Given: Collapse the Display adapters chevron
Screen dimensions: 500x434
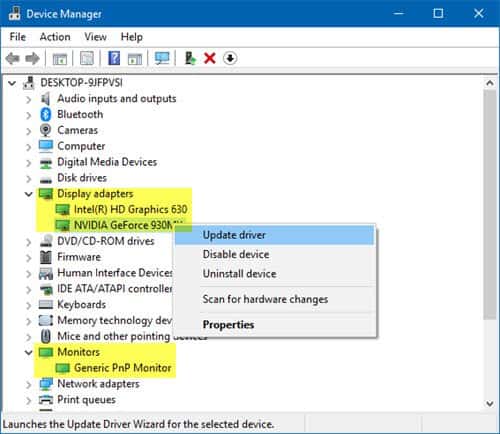Looking at the screenshot, I should tap(29, 194).
